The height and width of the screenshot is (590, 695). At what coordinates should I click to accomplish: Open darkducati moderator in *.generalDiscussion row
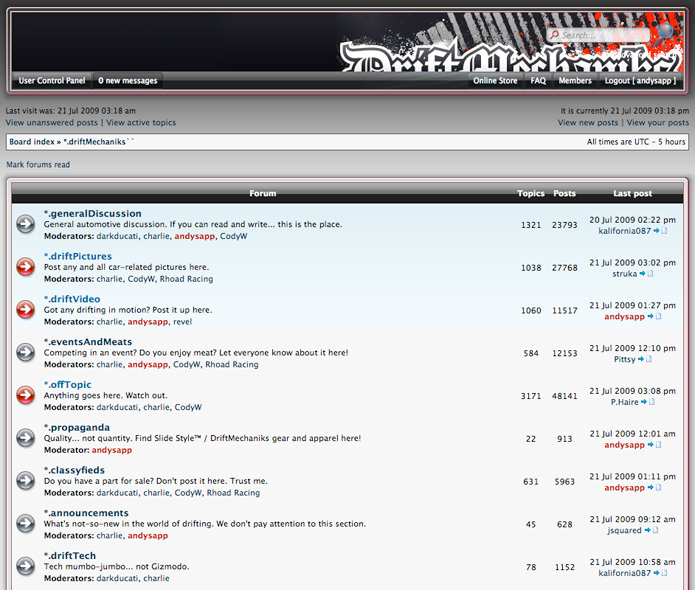click(117, 236)
